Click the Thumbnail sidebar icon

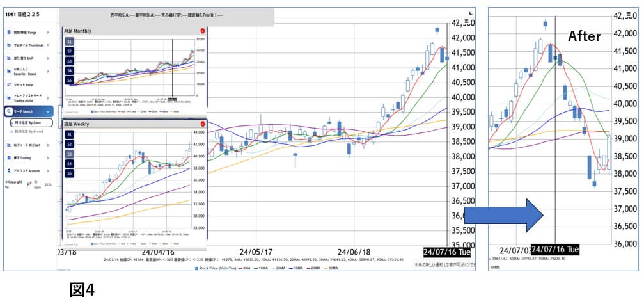pos(9,45)
